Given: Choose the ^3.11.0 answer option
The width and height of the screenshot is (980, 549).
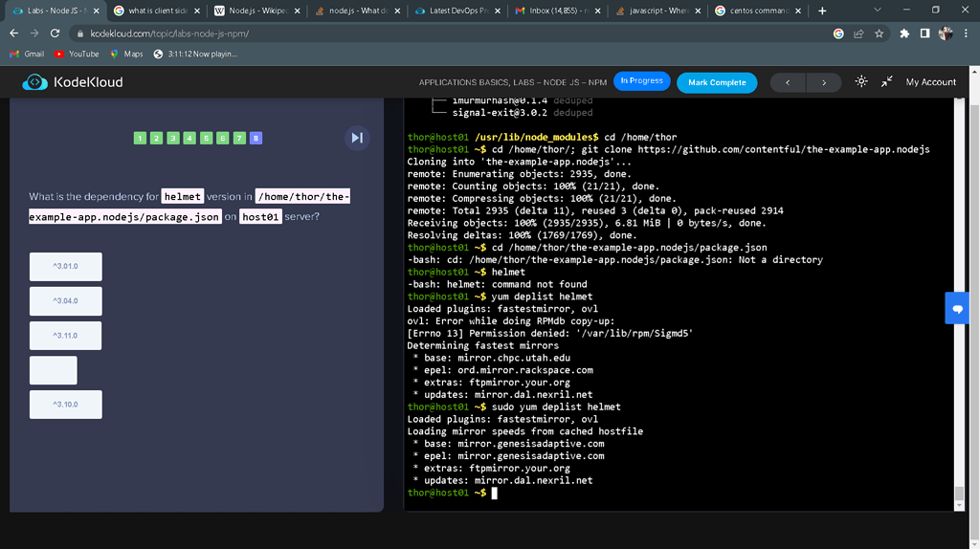Looking at the screenshot, I should click(65, 336).
